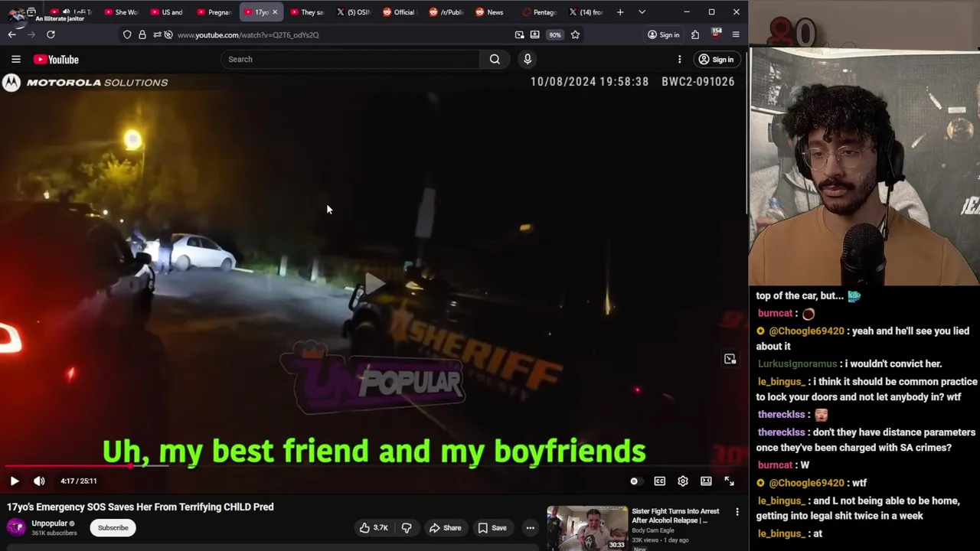This screenshot has height=551, width=980.
Task: Like the video with thumbs up
Action: pos(374,527)
